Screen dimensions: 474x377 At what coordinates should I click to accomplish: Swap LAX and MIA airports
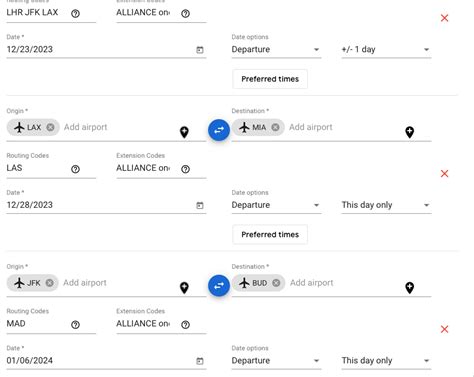pos(219,130)
